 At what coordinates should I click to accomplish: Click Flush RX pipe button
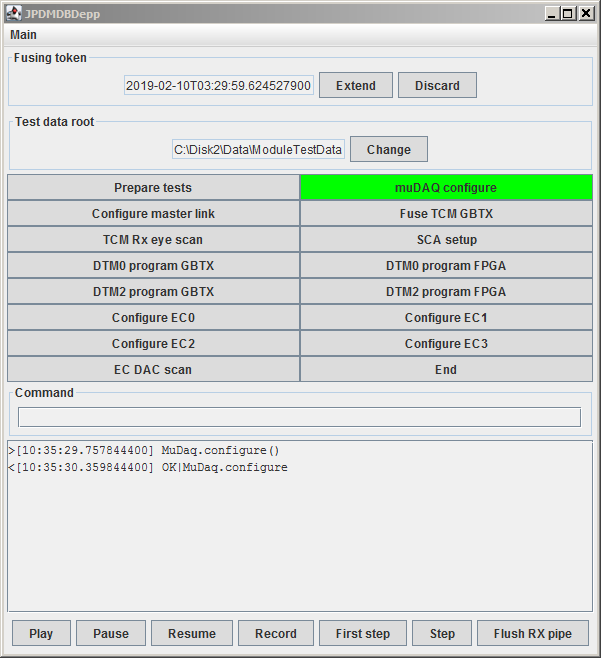tap(533, 633)
